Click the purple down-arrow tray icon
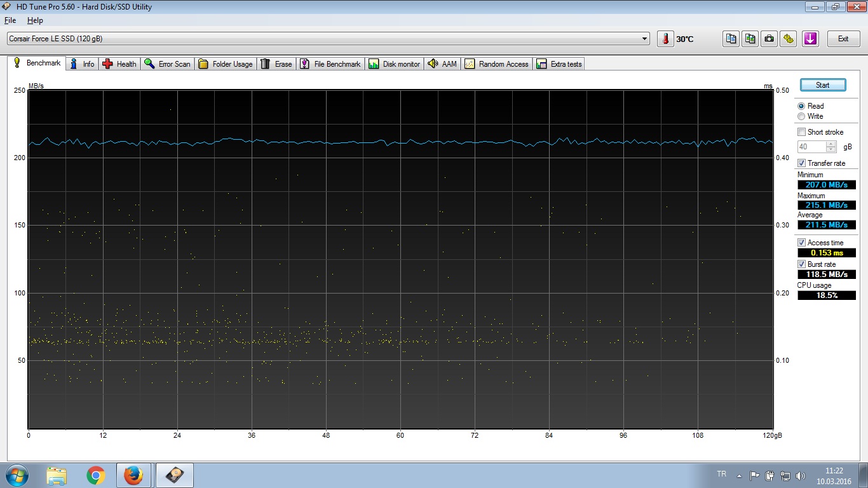The width and height of the screenshot is (868, 488). [810, 39]
